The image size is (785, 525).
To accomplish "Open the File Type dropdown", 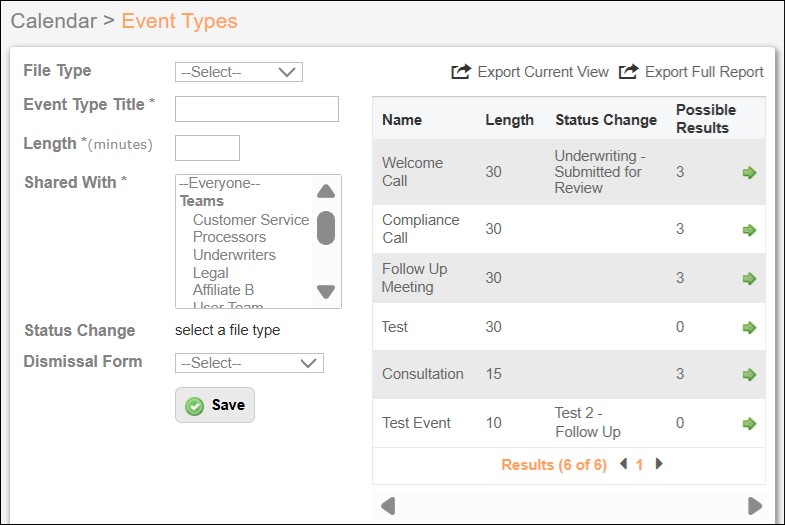I will (239, 72).
